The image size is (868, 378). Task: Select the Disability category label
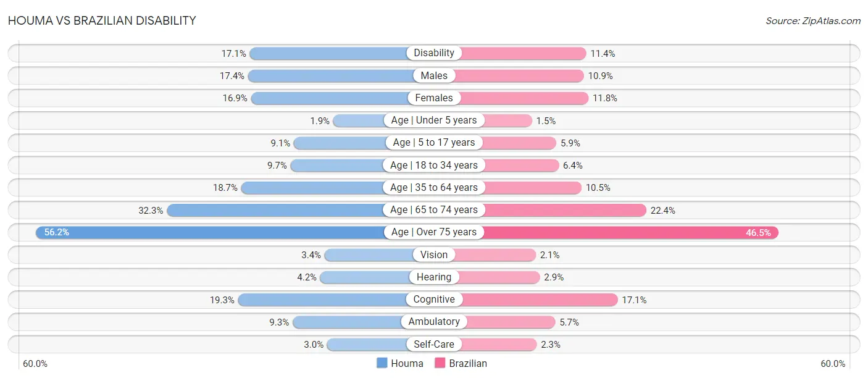click(434, 53)
